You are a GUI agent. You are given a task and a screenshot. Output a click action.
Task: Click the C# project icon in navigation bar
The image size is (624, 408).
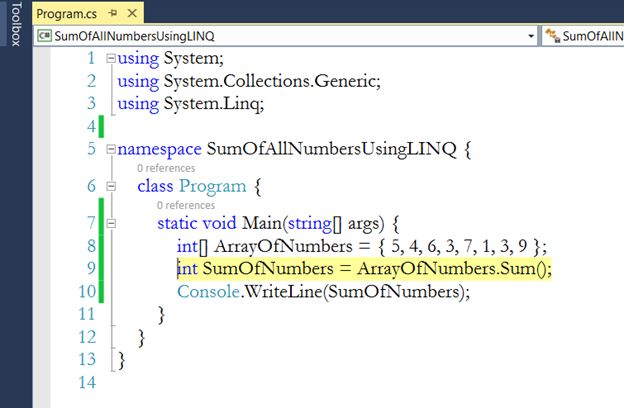coord(44,36)
